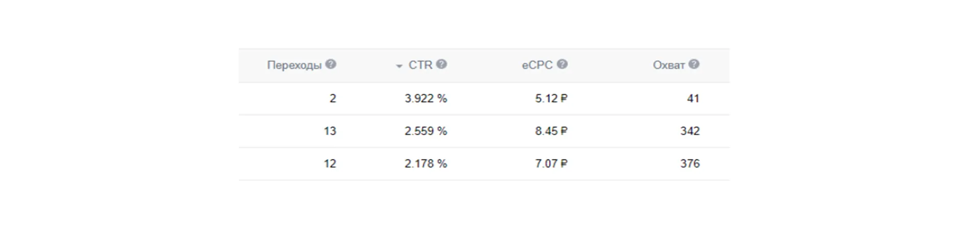
Task: Select reach value 342
Action: coord(690,131)
